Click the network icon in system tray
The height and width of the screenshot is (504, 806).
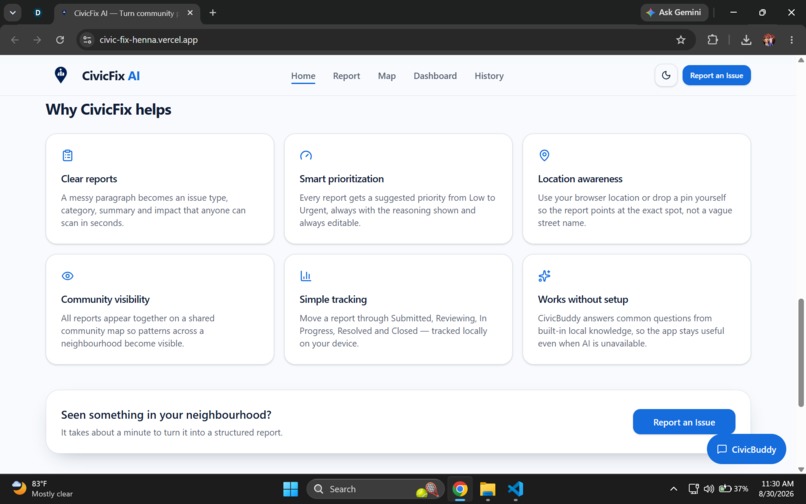pyautogui.click(x=693, y=489)
